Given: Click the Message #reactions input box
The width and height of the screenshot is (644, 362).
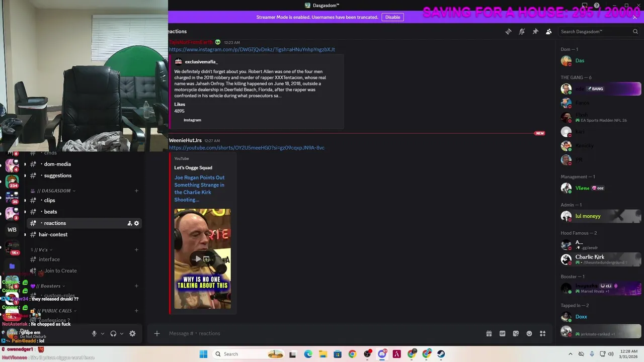Looking at the screenshot, I should click(x=322, y=333).
